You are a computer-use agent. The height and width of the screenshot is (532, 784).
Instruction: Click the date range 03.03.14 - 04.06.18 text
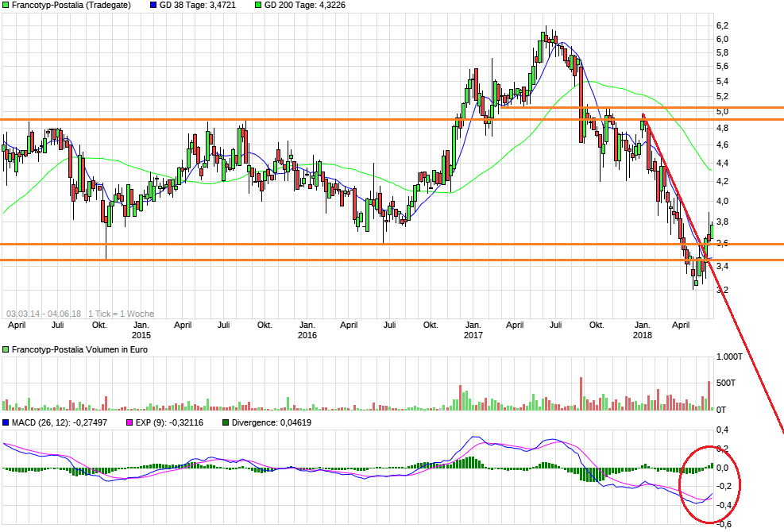pyautogui.click(x=44, y=314)
